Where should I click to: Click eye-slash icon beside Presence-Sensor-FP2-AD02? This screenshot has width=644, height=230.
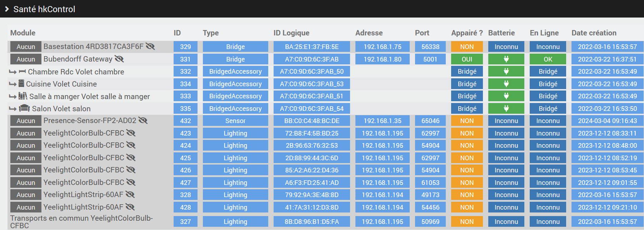[143, 121]
